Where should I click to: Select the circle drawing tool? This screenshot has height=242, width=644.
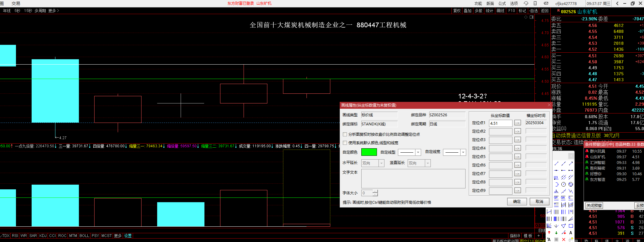point(564,185)
